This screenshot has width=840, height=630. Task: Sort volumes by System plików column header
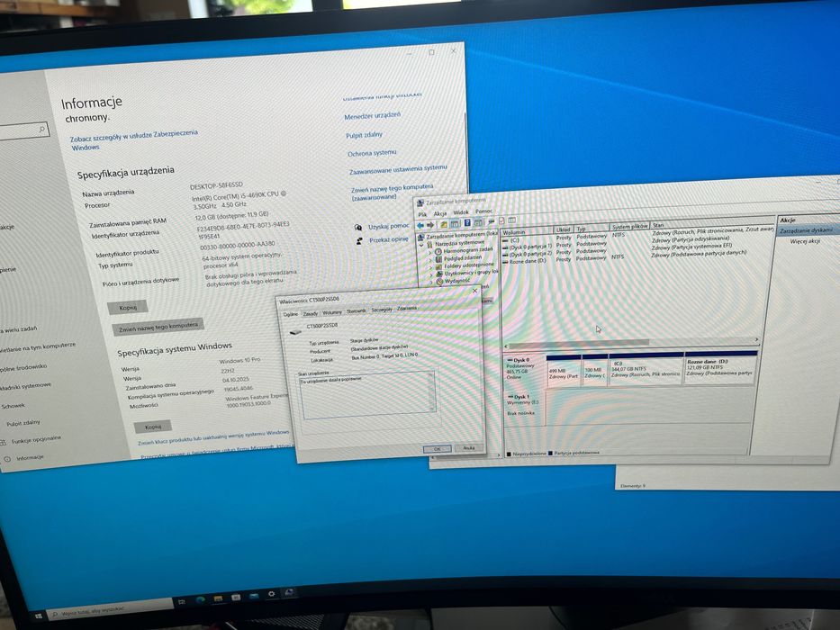coord(629,227)
